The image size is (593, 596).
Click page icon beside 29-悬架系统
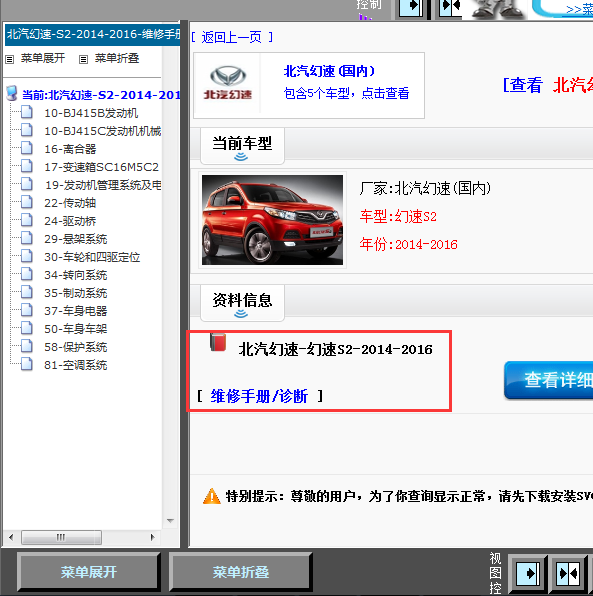click(27, 238)
